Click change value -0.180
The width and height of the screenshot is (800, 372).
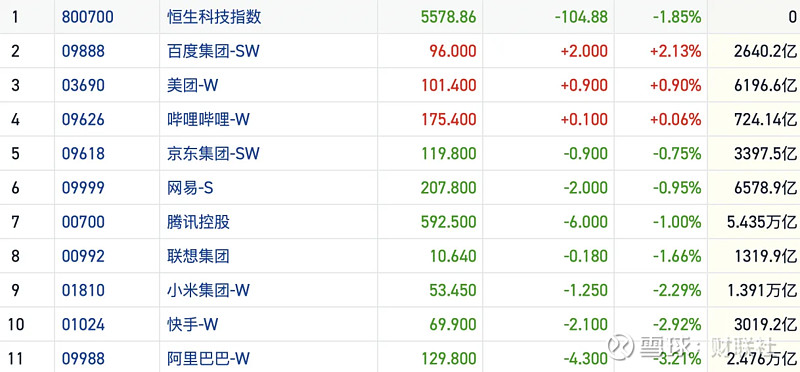586,256
